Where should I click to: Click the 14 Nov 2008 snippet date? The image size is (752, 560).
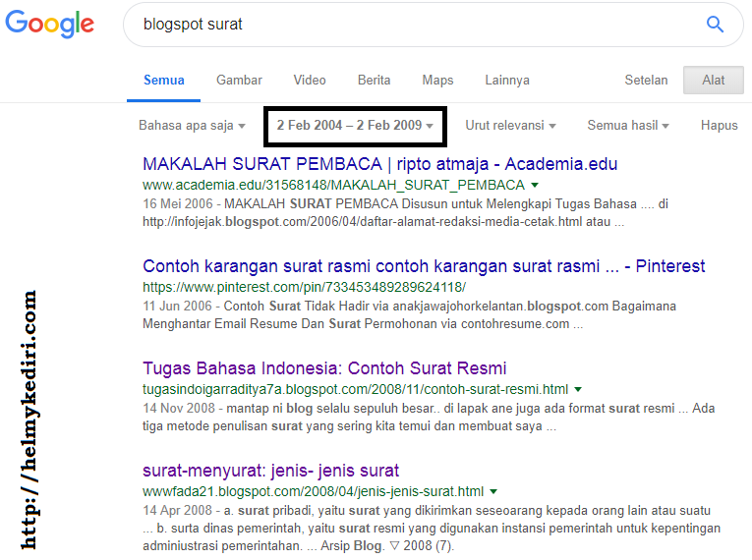click(178, 408)
